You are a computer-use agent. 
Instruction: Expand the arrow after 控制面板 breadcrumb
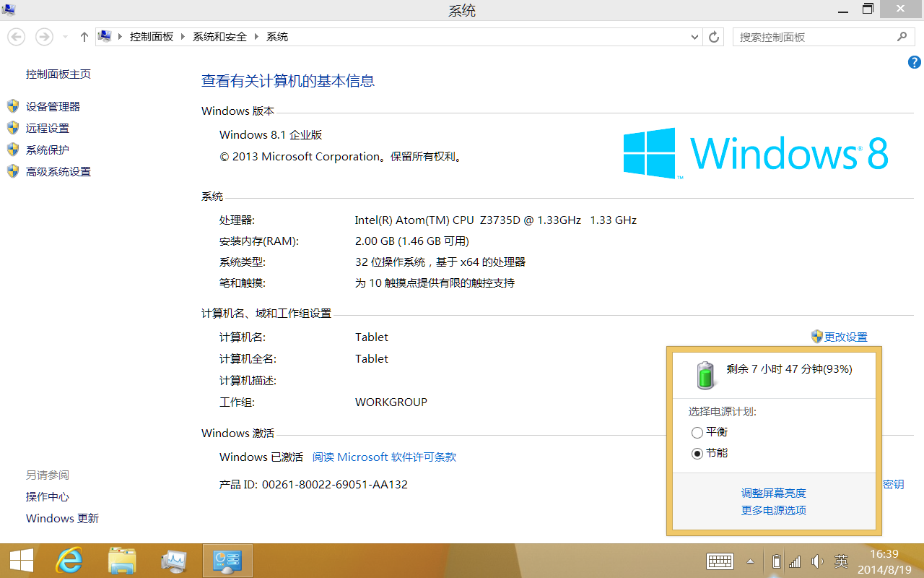pyautogui.click(x=183, y=37)
